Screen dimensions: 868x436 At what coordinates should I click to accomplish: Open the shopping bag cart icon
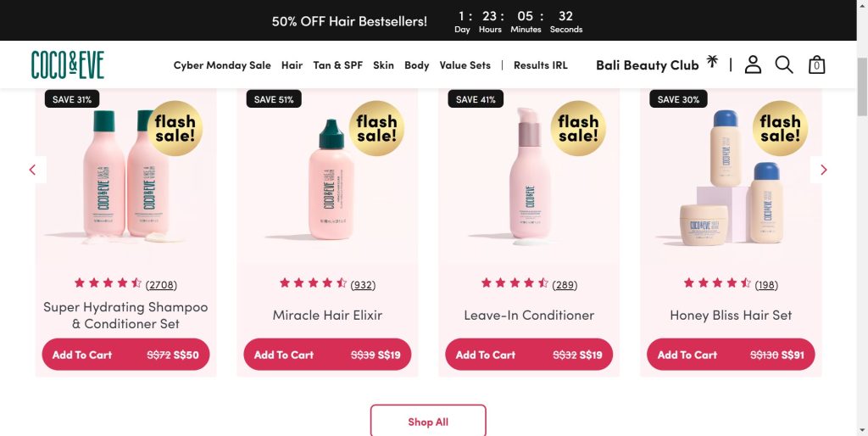[816, 64]
